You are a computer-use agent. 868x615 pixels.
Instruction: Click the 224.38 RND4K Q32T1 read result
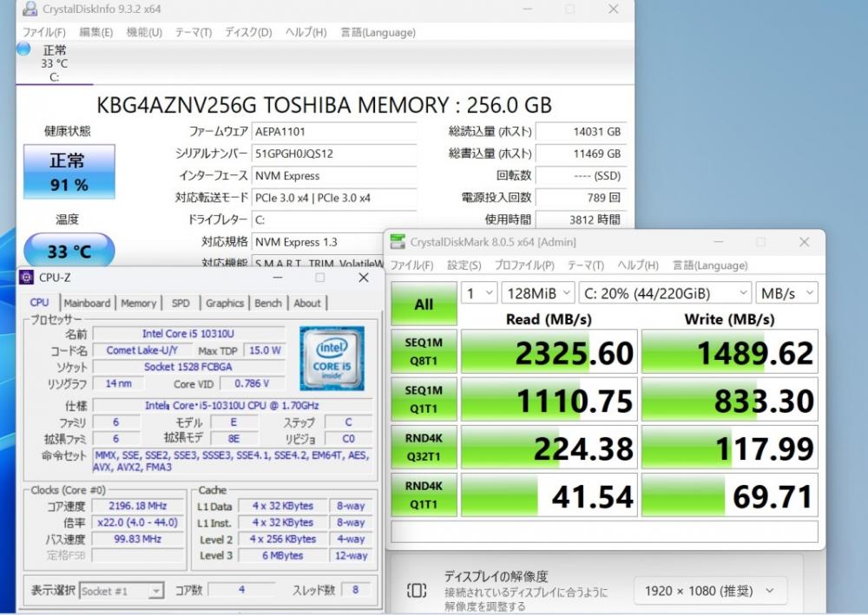tap(549, 448)
